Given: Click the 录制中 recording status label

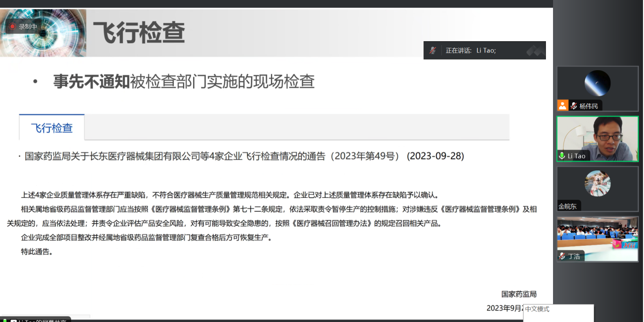Looking at the screenshot, I should [x=28, y=27].
